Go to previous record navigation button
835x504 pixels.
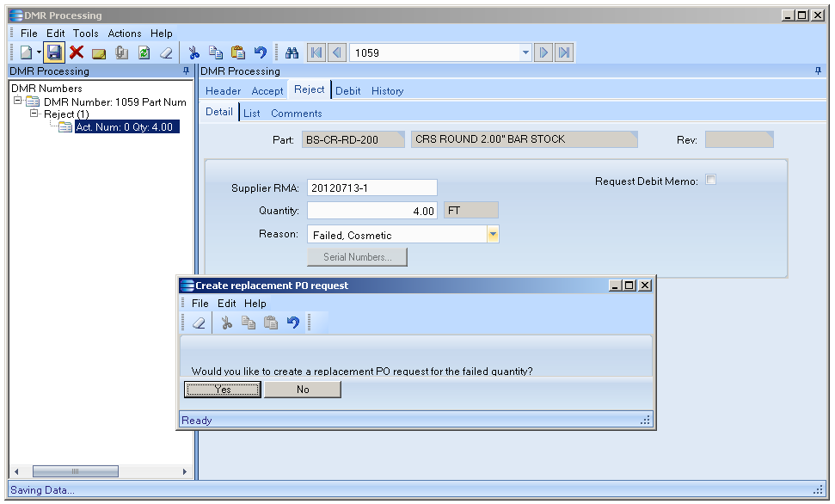coord(337,52)
